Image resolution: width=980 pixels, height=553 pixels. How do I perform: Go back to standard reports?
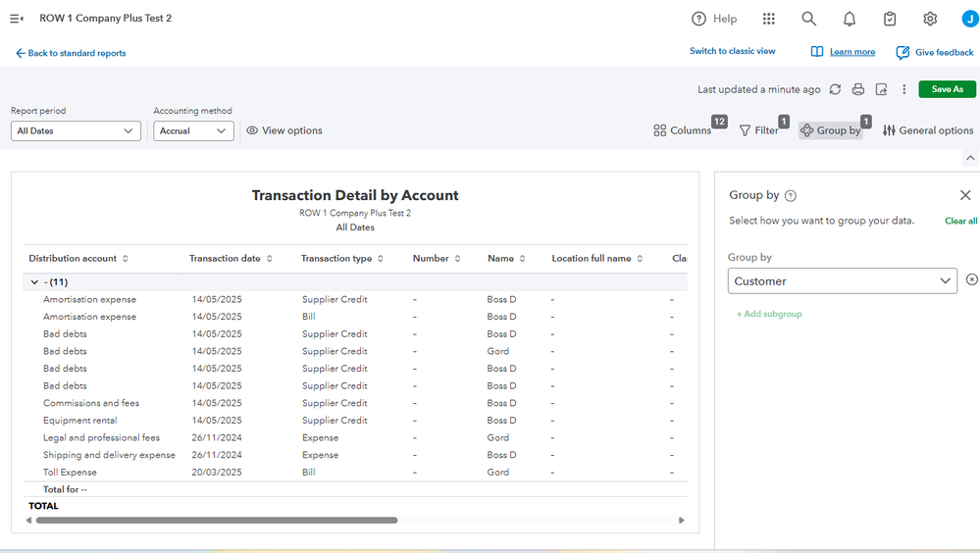click(71, 53)
